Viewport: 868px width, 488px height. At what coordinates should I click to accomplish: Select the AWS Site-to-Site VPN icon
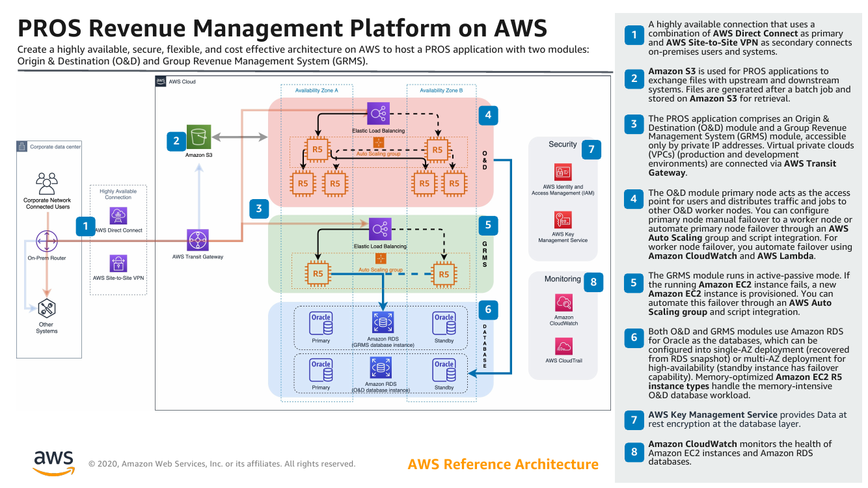118,263
